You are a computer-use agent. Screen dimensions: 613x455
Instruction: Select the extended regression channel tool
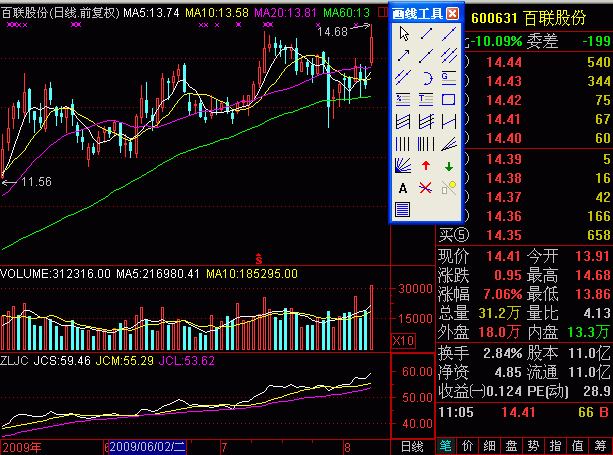pos(426,122)
